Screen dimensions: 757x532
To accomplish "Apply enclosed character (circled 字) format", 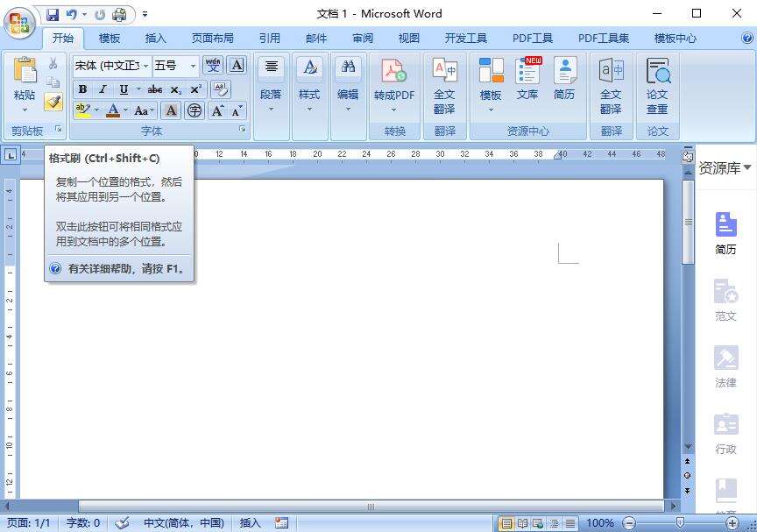I will (x=195, y=110).
